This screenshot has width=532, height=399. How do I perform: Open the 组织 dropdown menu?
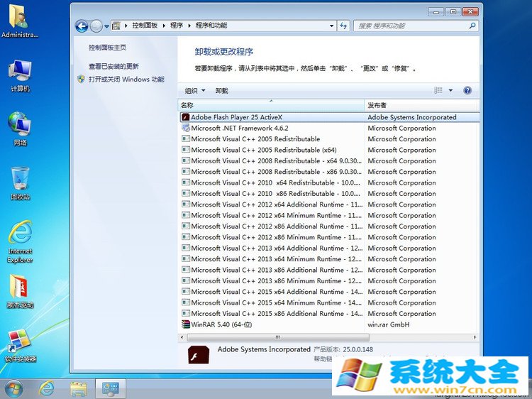[x=195, y=91]
